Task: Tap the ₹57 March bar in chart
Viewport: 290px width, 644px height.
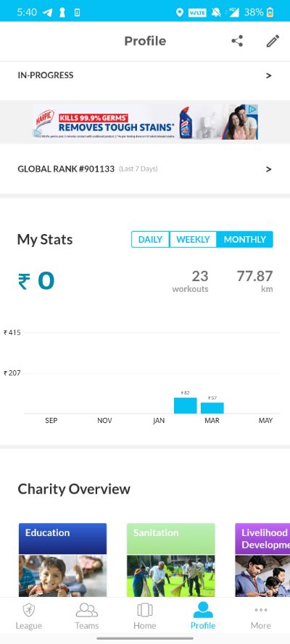Action: coord(212,408)
